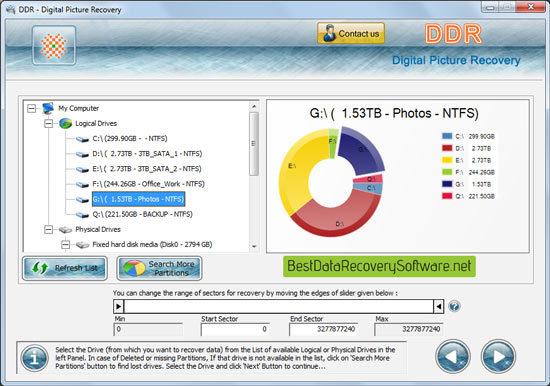The width and height of the screenshot is (550, 386).
Task: Click the navy G:\ legend swatch
Action: pyautogui.click(x=447, y=184)
